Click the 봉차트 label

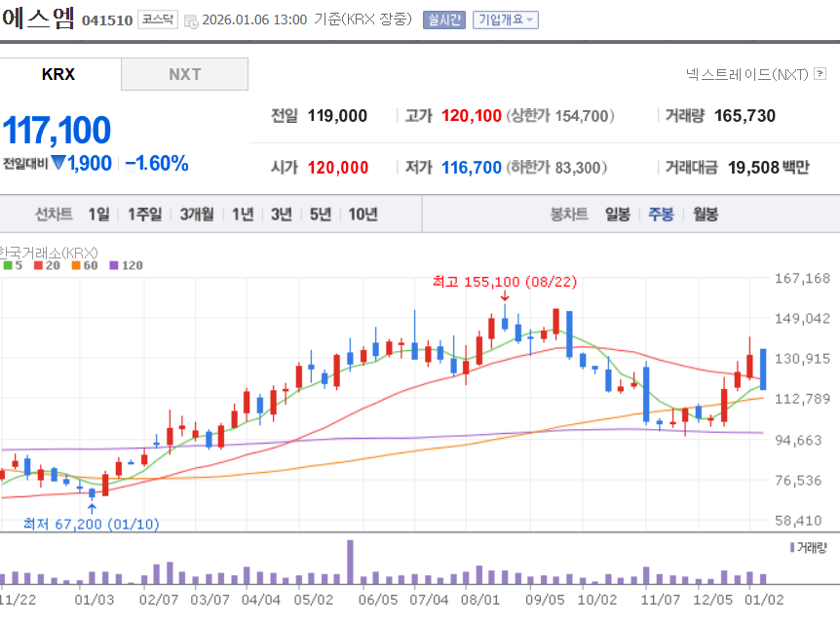569,215
